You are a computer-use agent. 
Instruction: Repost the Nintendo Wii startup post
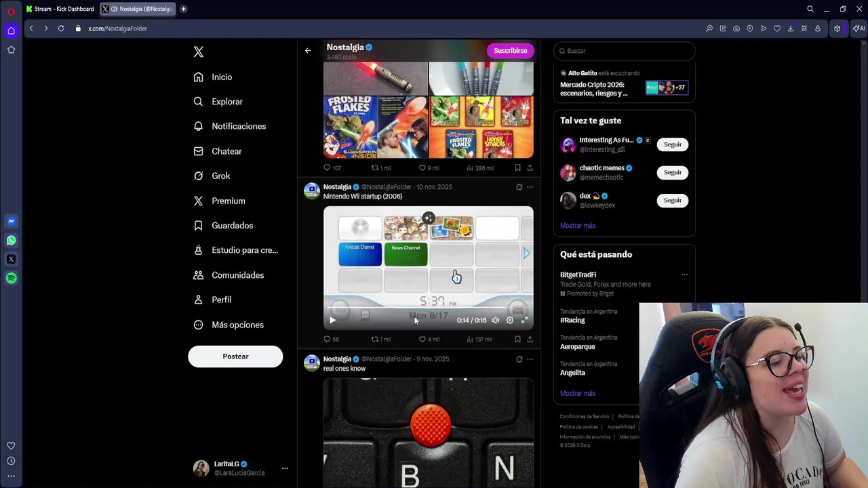pyautogui.click(x=380, y=339)
